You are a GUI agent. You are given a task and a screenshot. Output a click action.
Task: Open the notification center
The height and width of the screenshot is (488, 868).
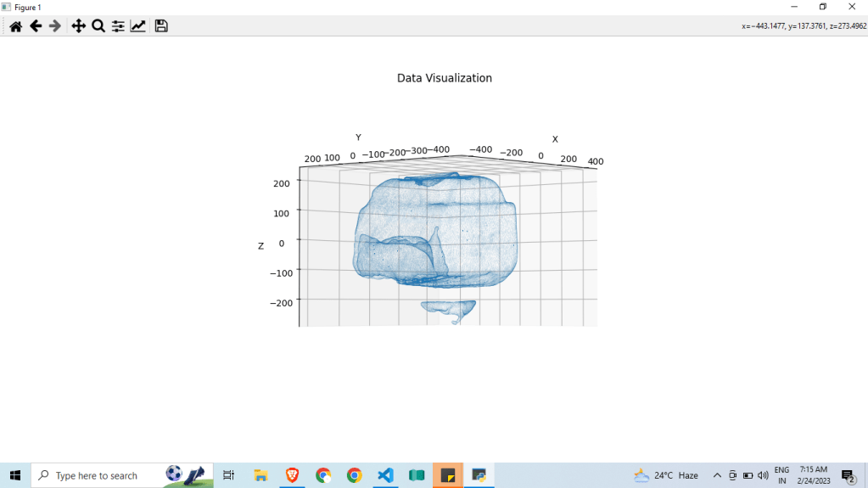(x=847, y=475)
